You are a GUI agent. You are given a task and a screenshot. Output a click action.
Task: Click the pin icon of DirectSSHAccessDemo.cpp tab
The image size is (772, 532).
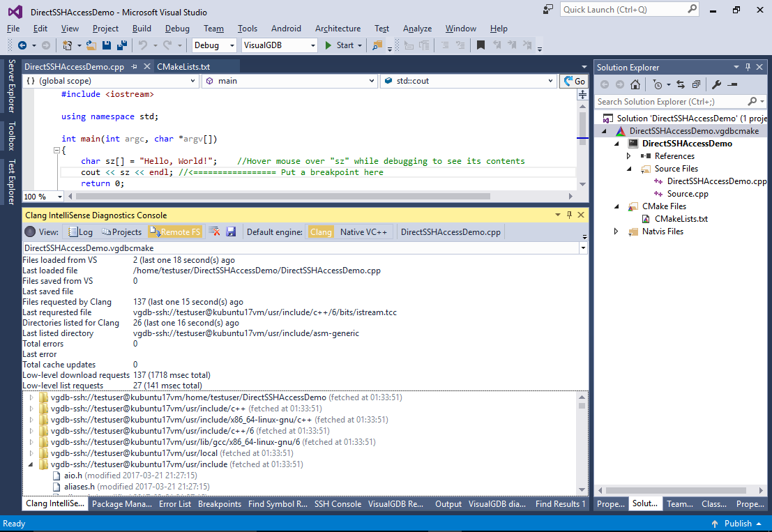pyautogui.click(x=135, y=66)
